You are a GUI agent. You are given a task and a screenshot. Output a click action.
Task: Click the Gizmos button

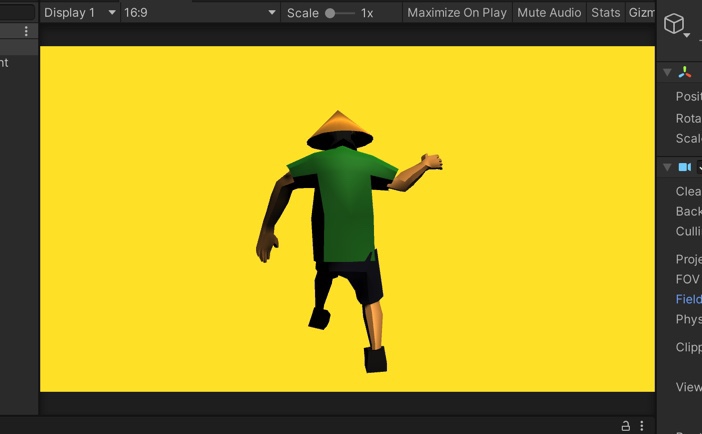pos(641,13)
